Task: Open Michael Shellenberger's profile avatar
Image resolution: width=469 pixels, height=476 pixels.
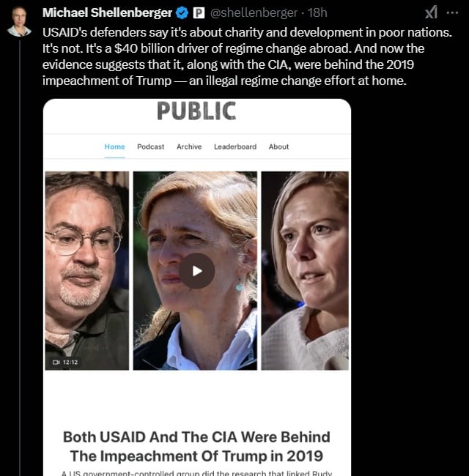Action: (x=19, y=21)
